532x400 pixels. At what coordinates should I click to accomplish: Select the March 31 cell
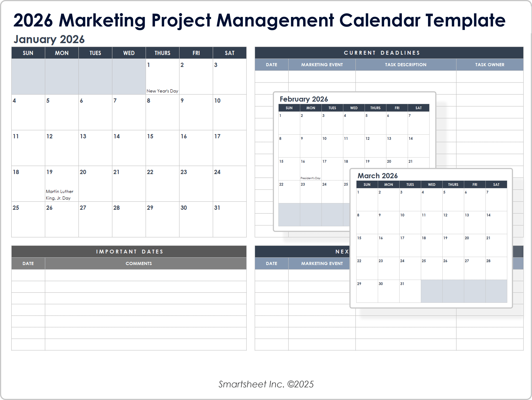tap(410, 291)
